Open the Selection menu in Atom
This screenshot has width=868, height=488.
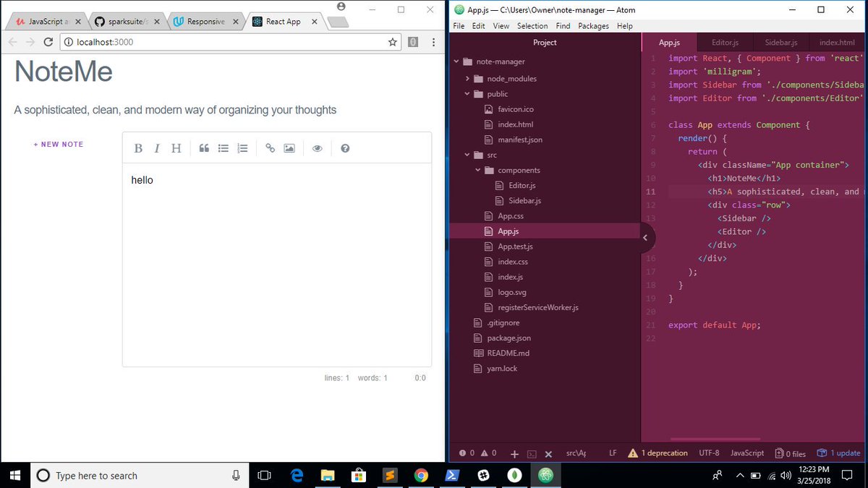532,26
